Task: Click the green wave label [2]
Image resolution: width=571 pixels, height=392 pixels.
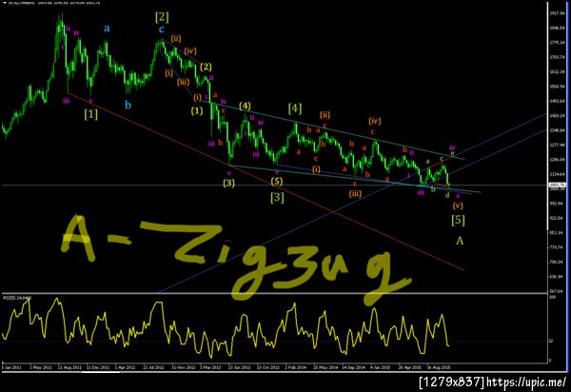Action: [x=162, y=17]
